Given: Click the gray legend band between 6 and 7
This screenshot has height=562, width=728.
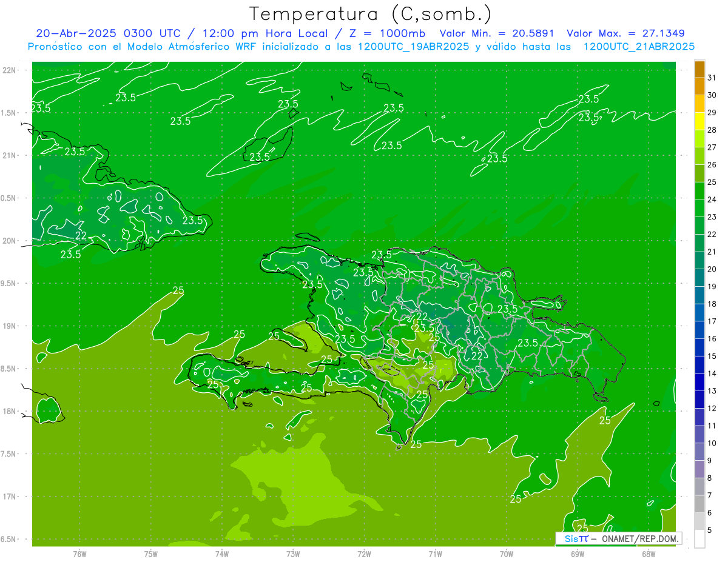Looking at the screenshot, I should [x=699, y=504].
